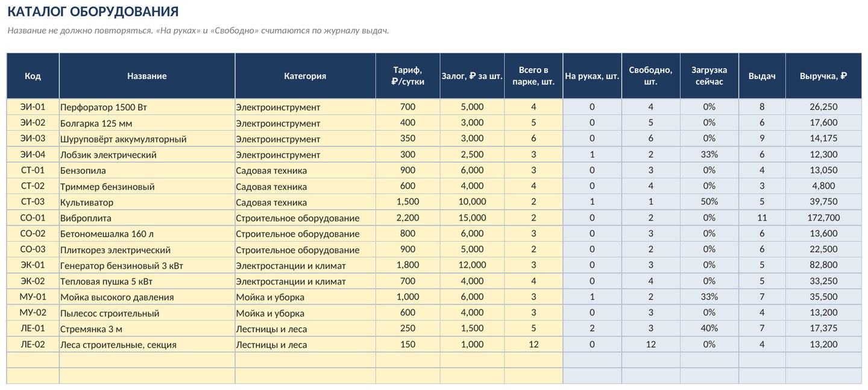This screenshot has height=390, width=868.
Task: Click the «Мойка высокого давления» cell
Action: (147, 297)
